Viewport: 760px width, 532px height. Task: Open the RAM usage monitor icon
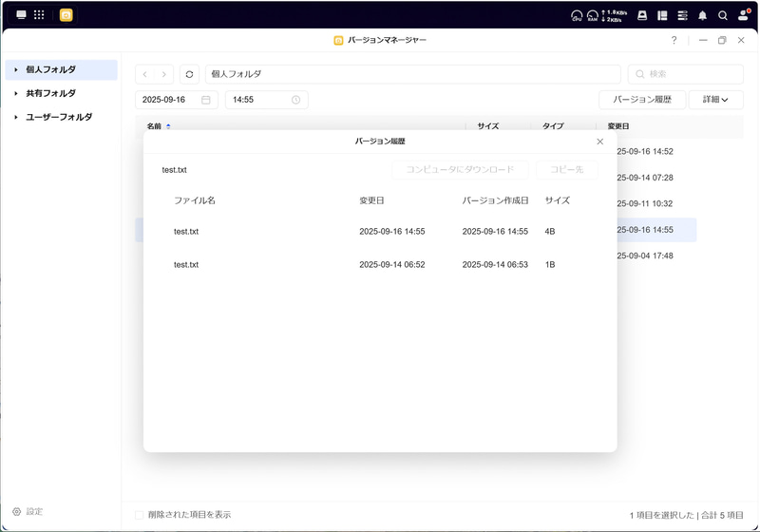click(x=592, y=15)
